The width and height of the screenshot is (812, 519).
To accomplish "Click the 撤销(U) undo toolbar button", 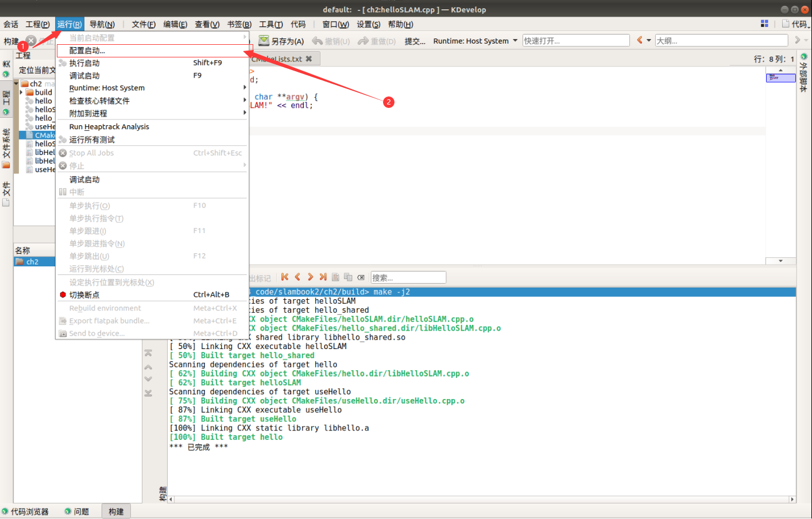I will click(331, 41).
